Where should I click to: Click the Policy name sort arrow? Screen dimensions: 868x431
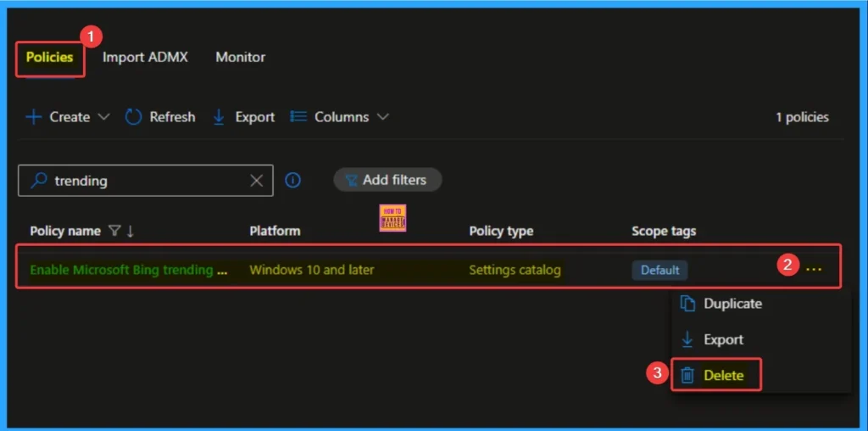click(130, 231)
